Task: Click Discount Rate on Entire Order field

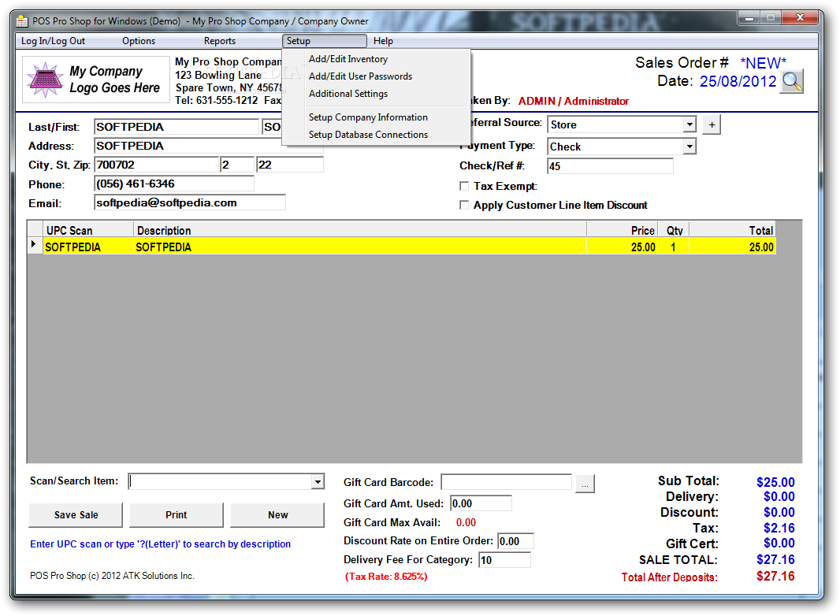Action: pyautogui.click(x=515, y=541)
